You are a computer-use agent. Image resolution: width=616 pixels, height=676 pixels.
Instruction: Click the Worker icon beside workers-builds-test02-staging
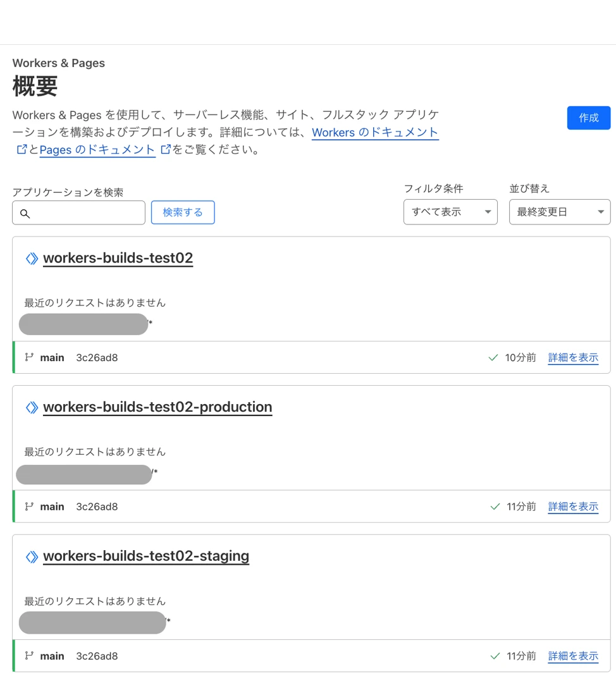tap(32, 557)
